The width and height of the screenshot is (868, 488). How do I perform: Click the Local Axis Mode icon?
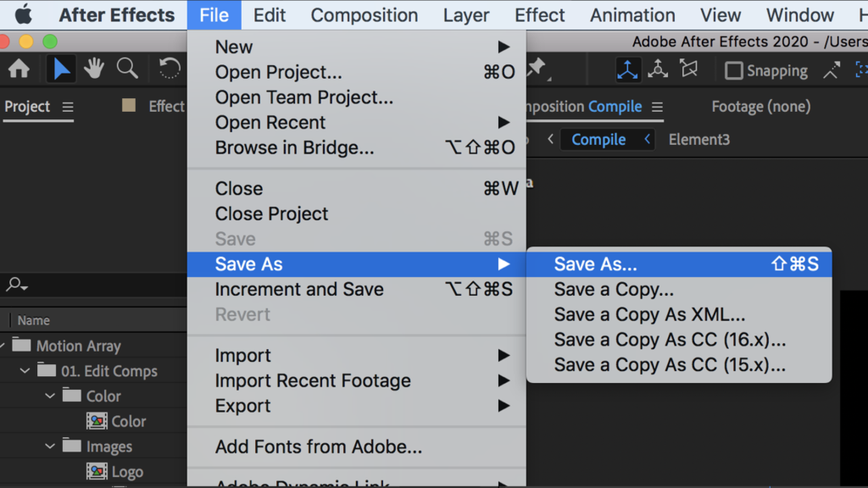627,70
